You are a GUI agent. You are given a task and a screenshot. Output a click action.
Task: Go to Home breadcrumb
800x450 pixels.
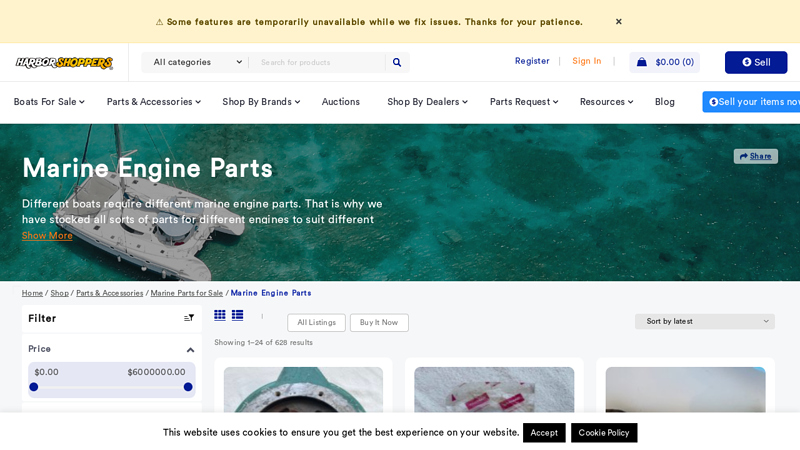[32, 293]
